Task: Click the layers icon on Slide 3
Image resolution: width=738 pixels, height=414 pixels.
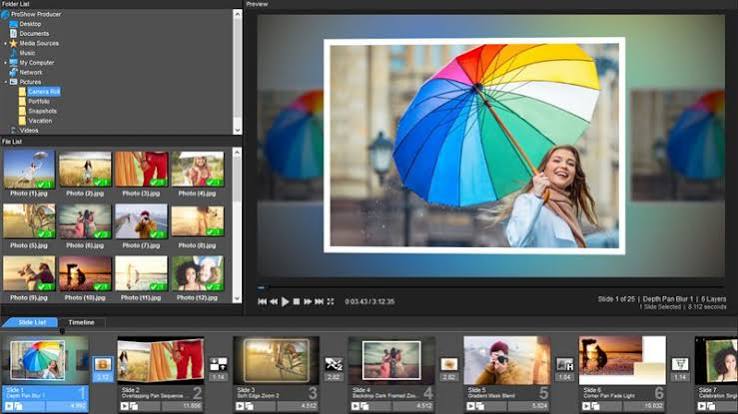Action: pyautogui.click(x=249, y=406)
